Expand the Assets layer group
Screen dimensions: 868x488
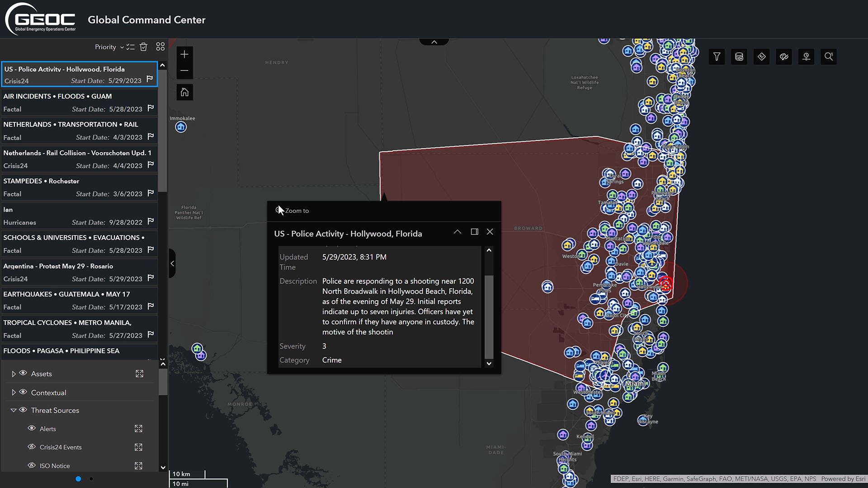click(x=13, y=373)
